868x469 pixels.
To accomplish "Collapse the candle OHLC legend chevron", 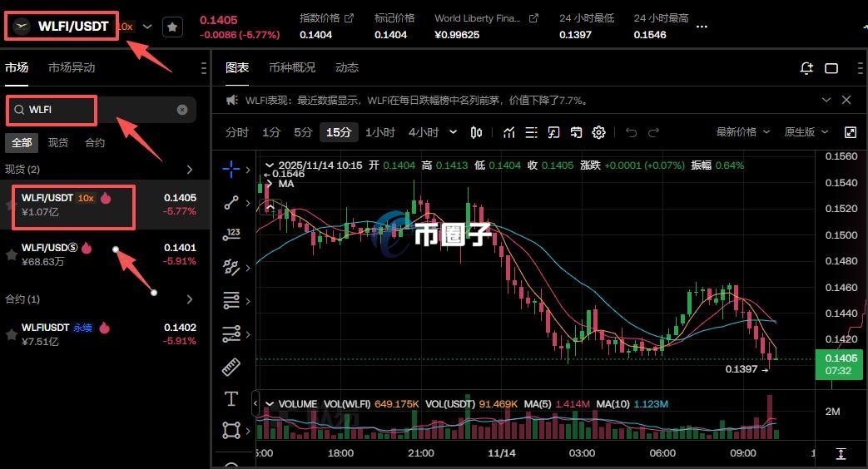I will click(270, 165).
